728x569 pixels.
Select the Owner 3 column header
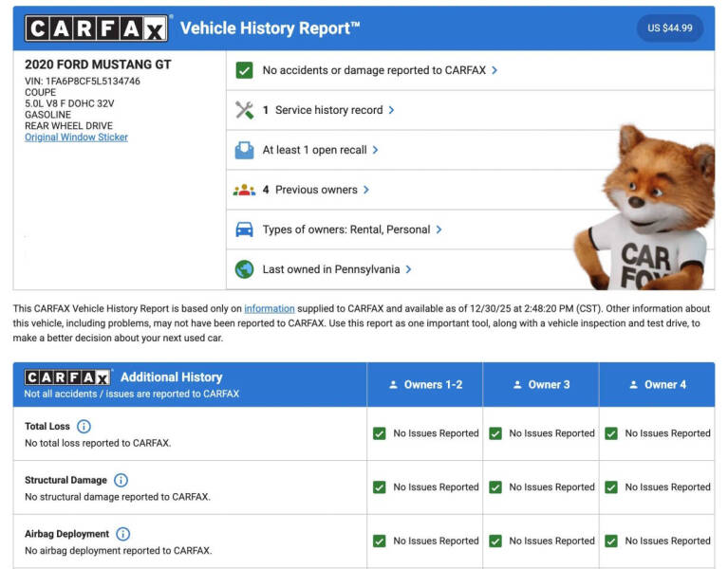(541, 384)
